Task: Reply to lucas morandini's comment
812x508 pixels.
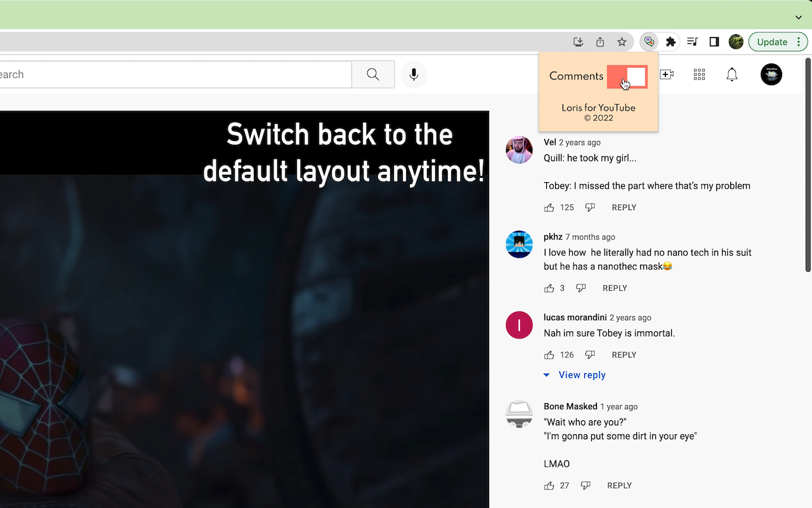Action: (624, 355)
